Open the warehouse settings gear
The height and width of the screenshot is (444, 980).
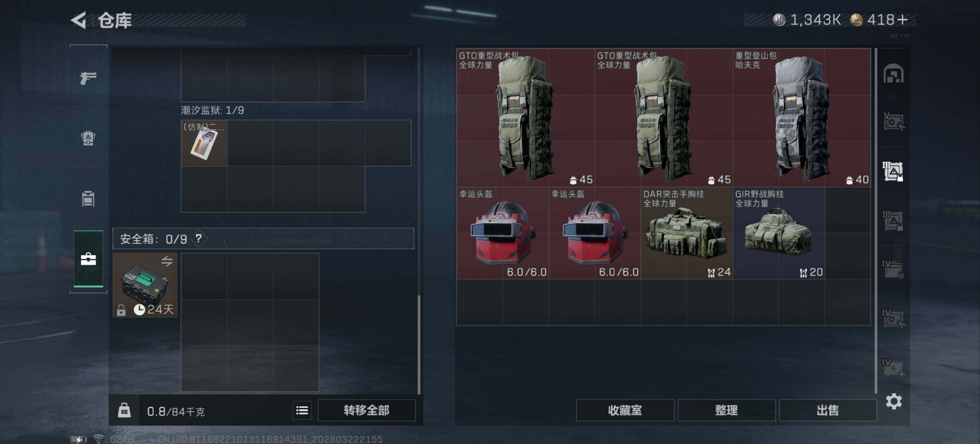(894, 401)
